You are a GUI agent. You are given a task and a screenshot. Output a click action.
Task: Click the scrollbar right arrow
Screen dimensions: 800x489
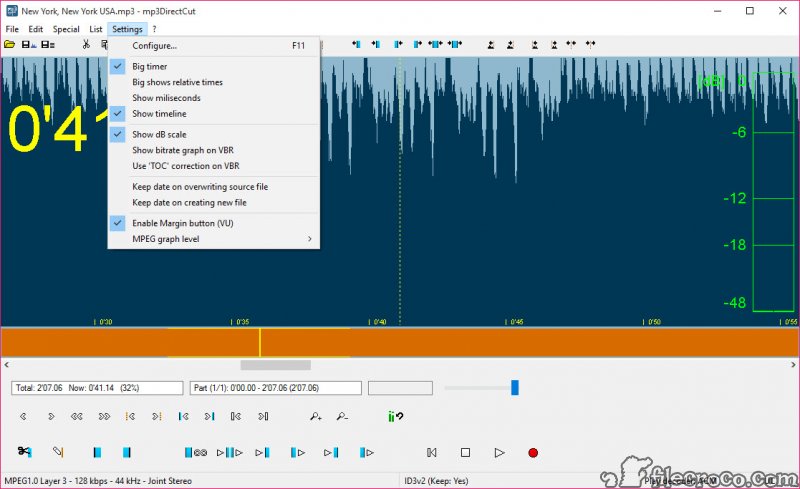793,365
